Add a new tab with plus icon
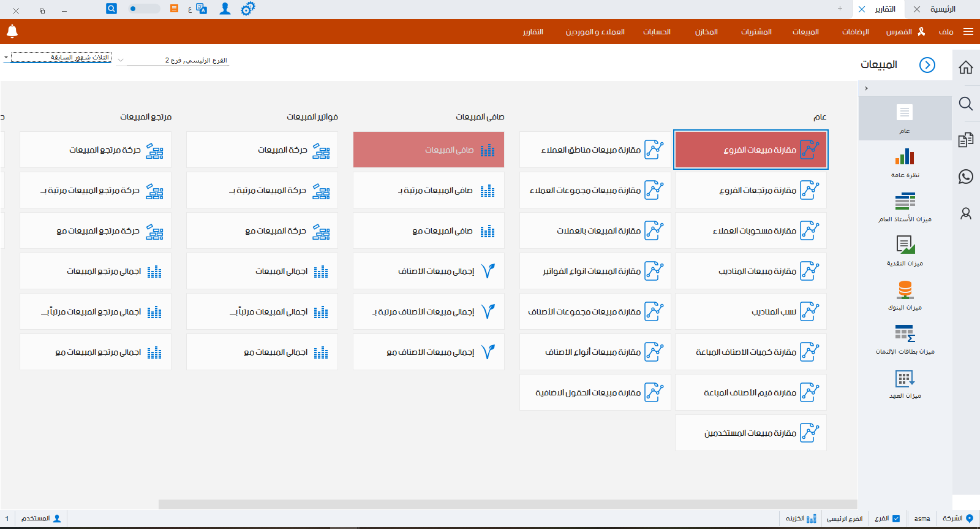980x529 pixels. [840, 9]
